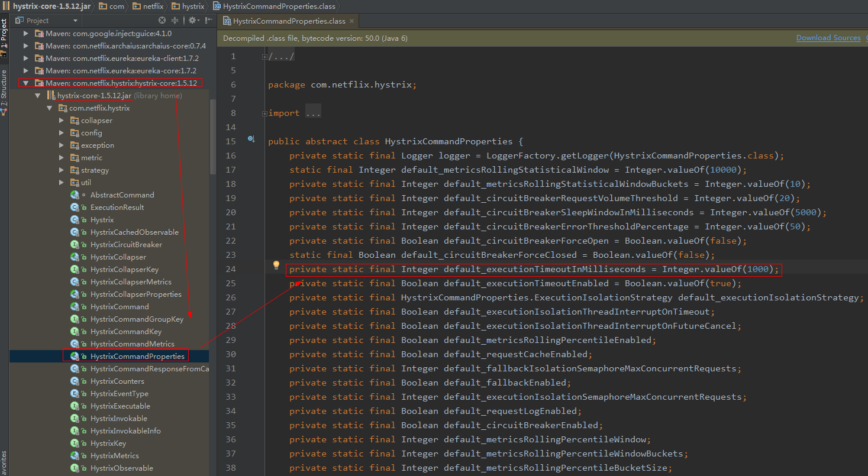
Task: Select the Hystrix class in tree
Action: click(x=102, y=220)
